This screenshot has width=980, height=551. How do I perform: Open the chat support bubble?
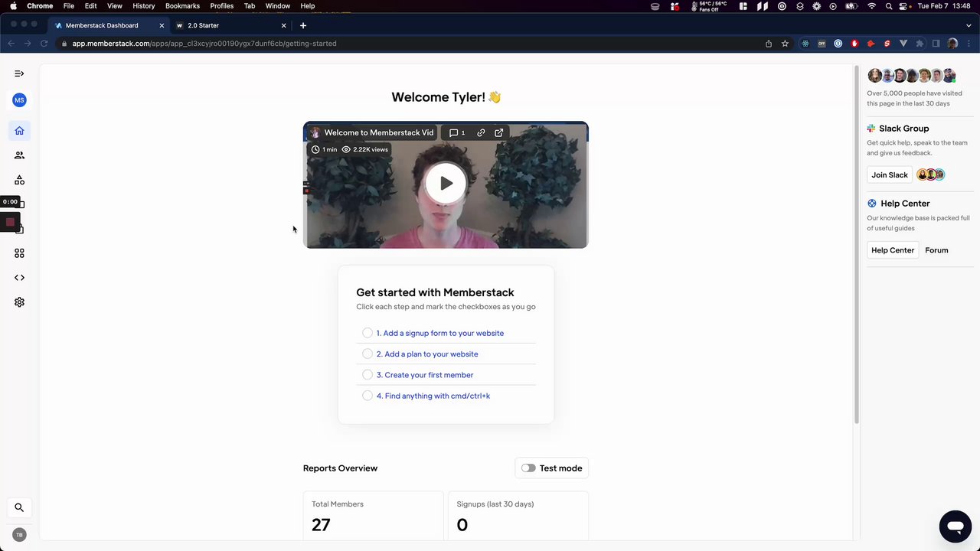click(x=955, y=527)
